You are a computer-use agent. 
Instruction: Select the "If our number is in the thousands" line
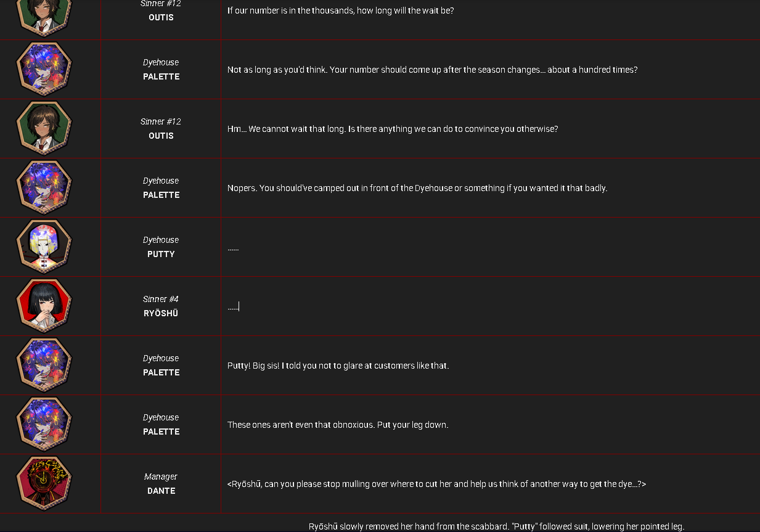click(x=340, y=10)
